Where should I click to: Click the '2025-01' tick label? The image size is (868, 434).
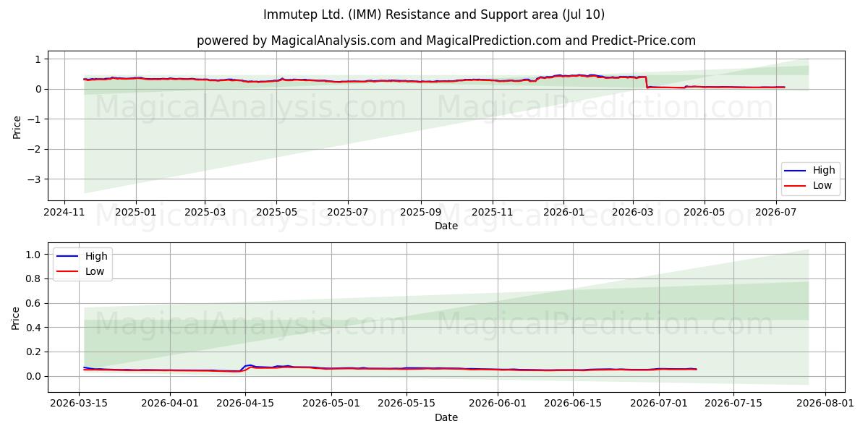135,212
